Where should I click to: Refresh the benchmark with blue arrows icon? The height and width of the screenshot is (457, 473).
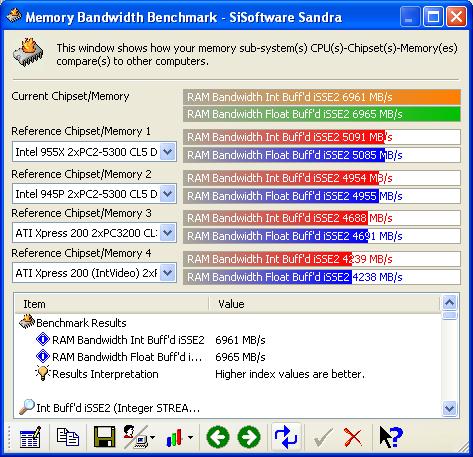click(x=286, y=437)
